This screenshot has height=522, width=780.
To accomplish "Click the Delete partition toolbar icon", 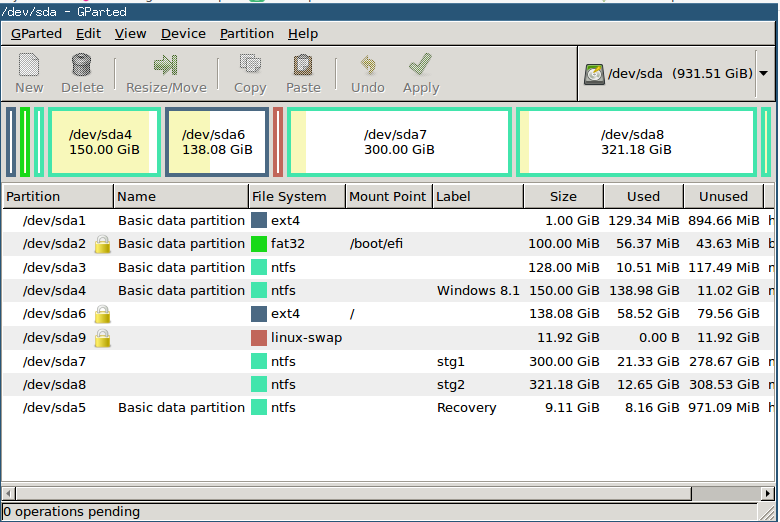I will pyautogui.click(x=82, y=65).
